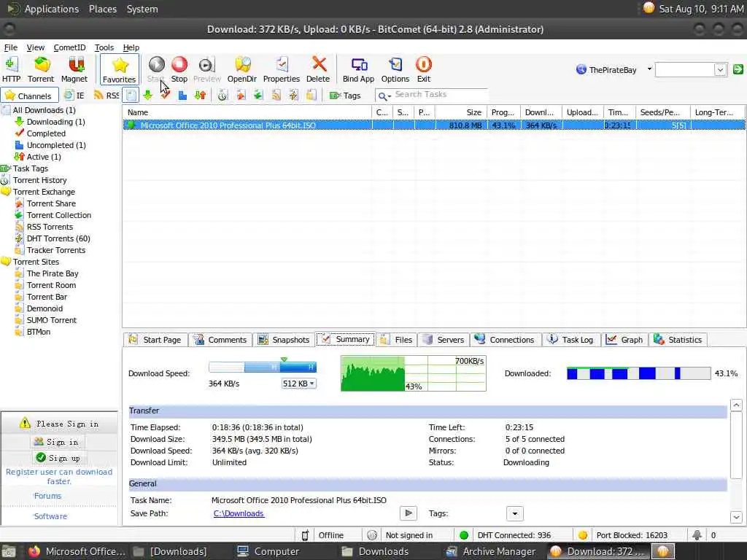This screenshot has height=560, width=747.
Task: Open the Applications menu in top panel
Action: click(x=52, y=9)
